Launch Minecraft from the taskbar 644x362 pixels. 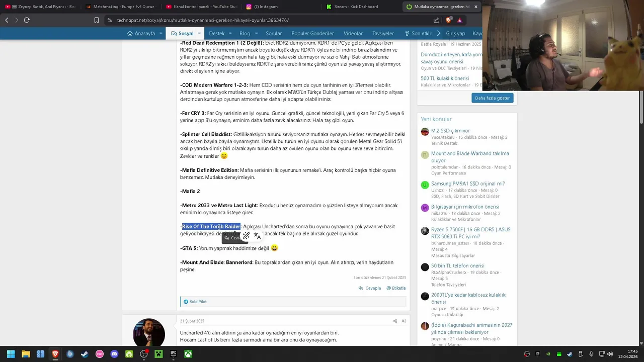click(158, 354)
